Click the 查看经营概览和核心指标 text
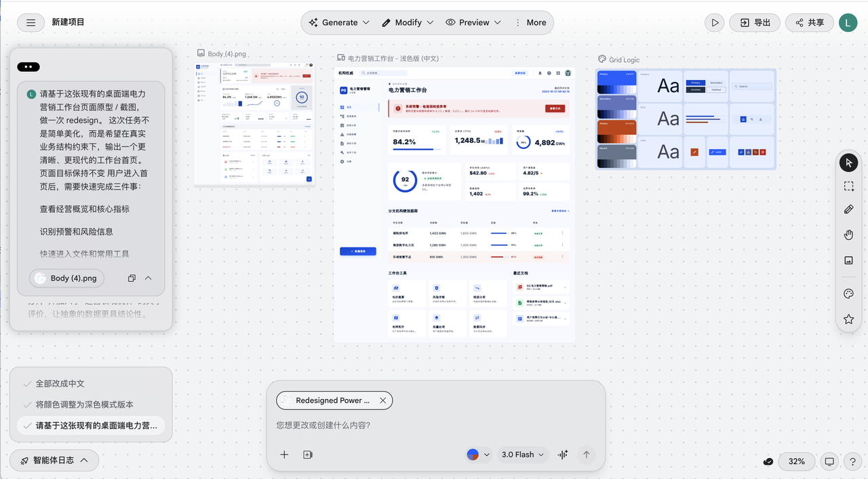This screenshot has height=479, width=868. pos(85,209)
